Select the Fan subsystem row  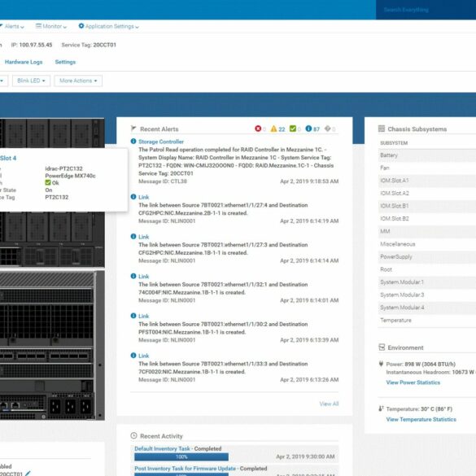pos(427,168)
